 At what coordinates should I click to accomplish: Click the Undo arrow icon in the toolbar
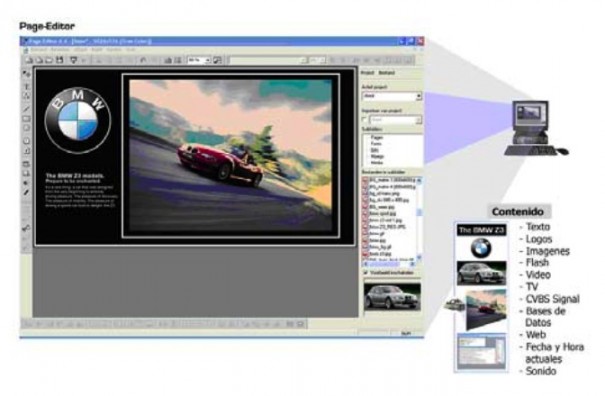click(x=143, y=60)
